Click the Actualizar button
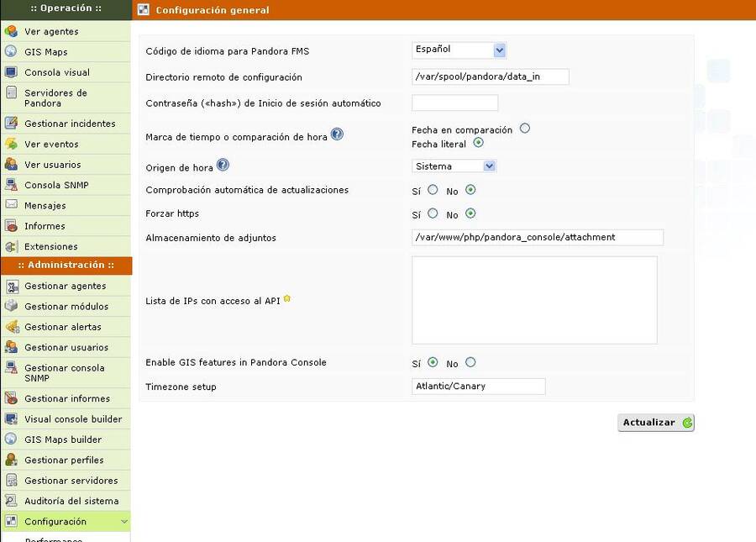The image size is (756, 542). [656, 423]
